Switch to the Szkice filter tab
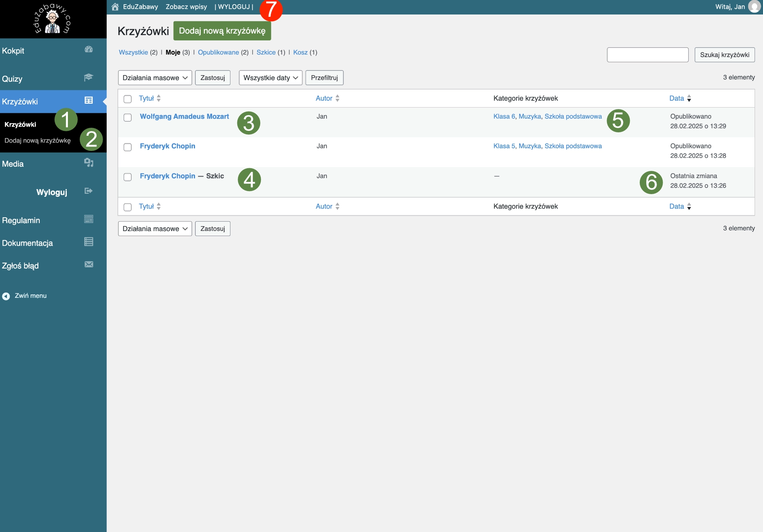 point(266,52)
